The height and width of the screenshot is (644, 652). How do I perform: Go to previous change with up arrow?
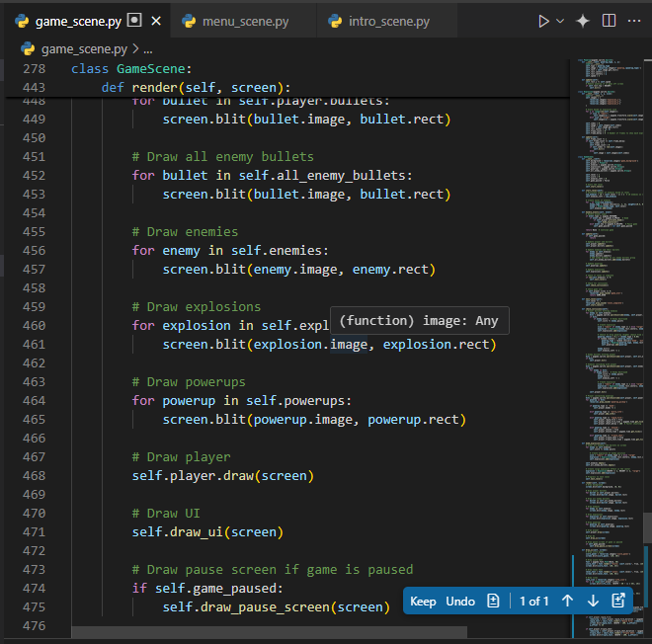tap(567, 601)
